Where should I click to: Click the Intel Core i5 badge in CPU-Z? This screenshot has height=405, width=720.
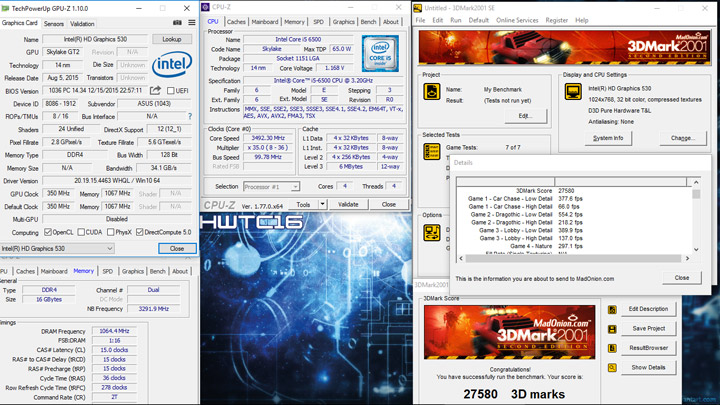click(x=380, y=53)
